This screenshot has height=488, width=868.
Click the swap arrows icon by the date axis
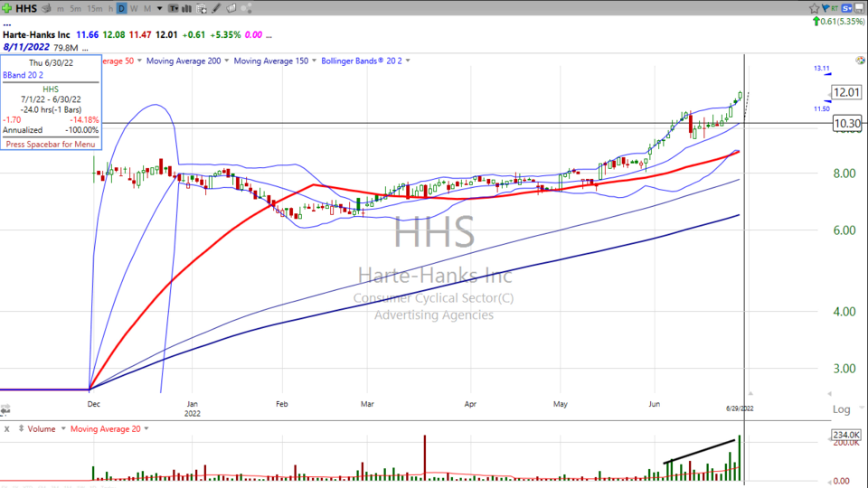[5, 410]
